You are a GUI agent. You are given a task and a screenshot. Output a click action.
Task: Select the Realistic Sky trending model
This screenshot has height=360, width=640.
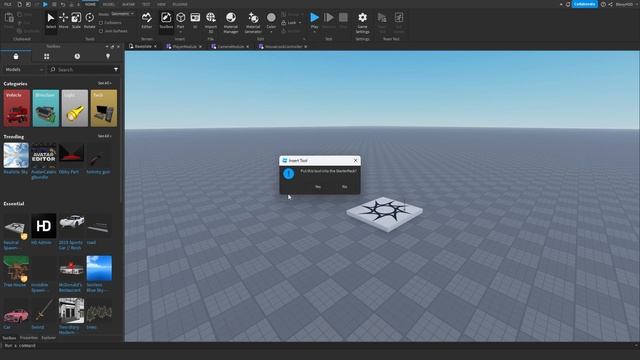click(16, 156)
